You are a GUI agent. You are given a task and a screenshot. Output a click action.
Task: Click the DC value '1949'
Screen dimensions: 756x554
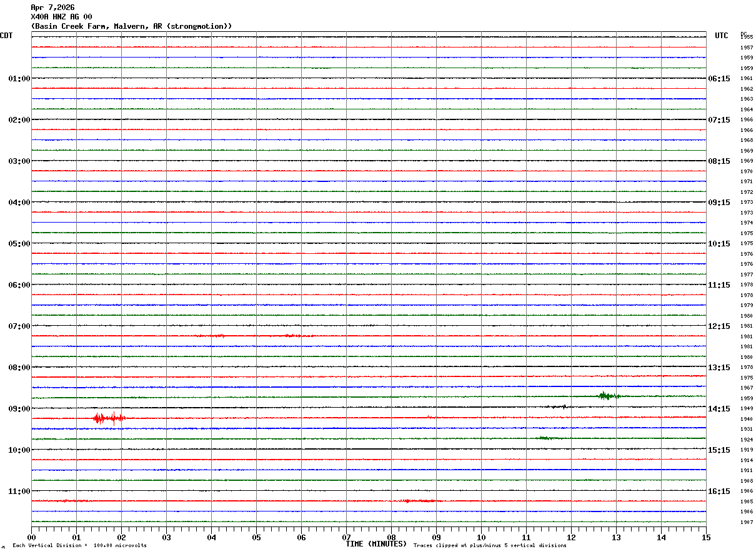coord(747,409)
